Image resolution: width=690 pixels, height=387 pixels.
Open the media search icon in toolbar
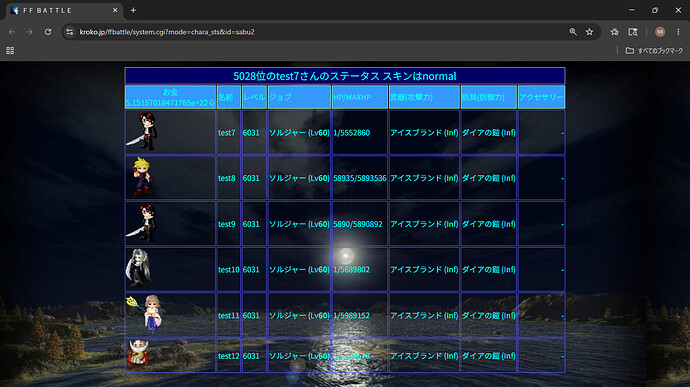633,32
